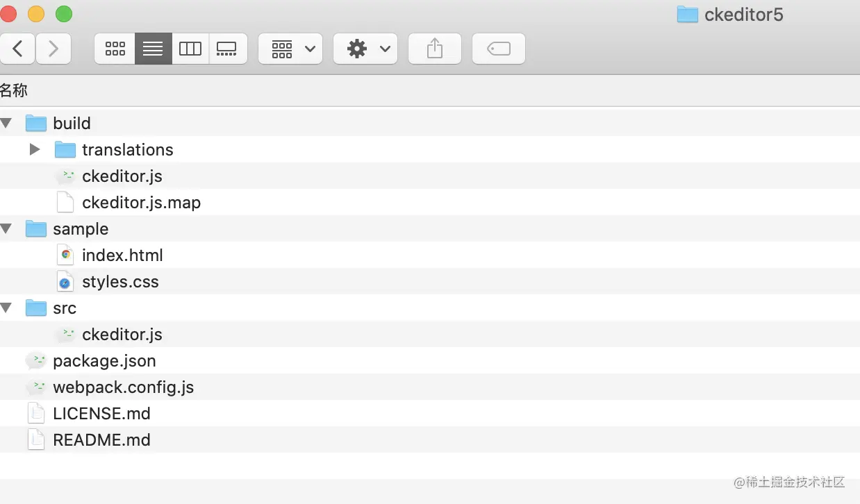The height and width of the screenshot is (504, 860).
Task: Select the sample folder icon
Action: pyautogui.click(x=36, y=228)
